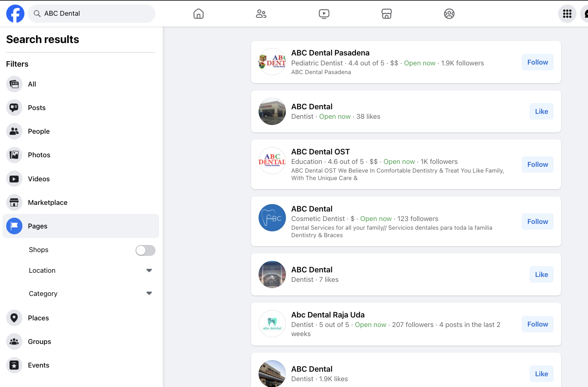Select the Pages filter label
This screenshot has width=588, height=387.
coord(38,226)
